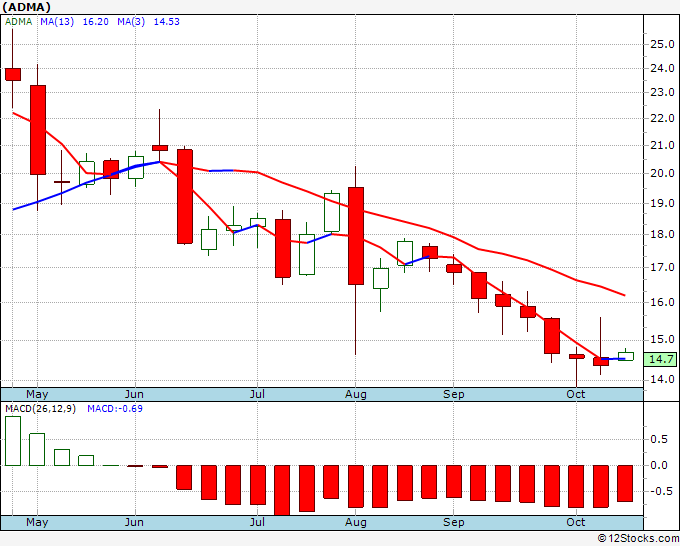Screen dimensions: 680x546
Task: Click Oct on the price chart time axis
Action: point(576,394)
